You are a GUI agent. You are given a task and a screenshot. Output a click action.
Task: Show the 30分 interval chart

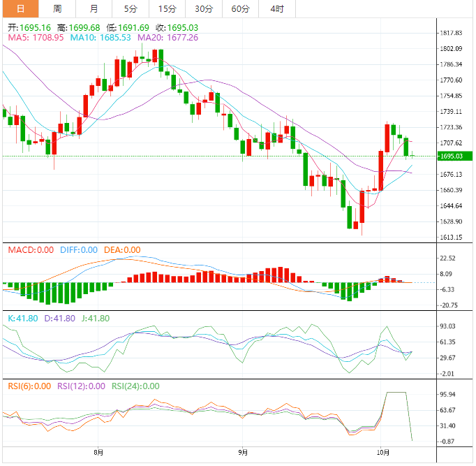[203, 8]
